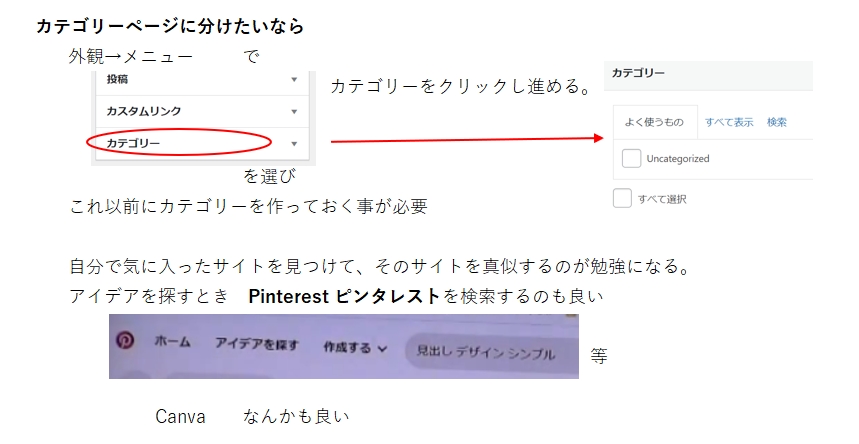This screenshot has height=444, width=859.
Task: Open the 作成する dropdown menu
Action: pyautogui.click(x=354, y=348)
